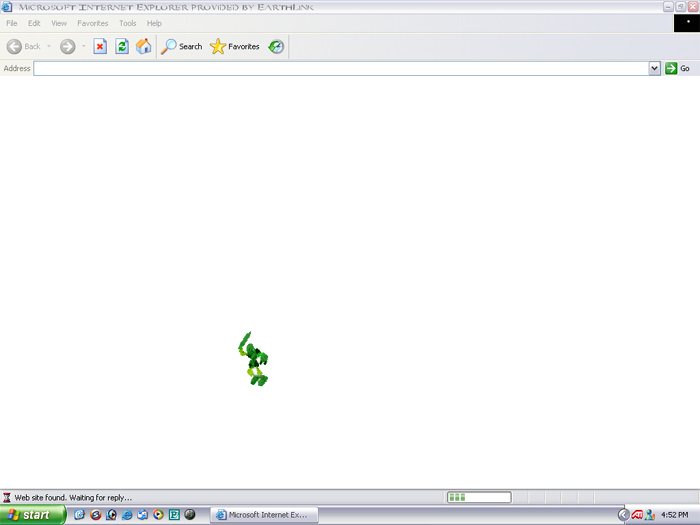The image size is (700, 525).
Task: Close the Internet Explorer window
Action: tap(693, 7)
